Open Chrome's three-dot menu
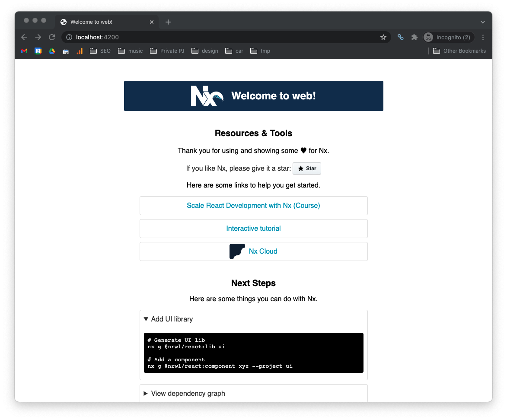The height and width of the screenshot is (420, 507). click(483, 38)
